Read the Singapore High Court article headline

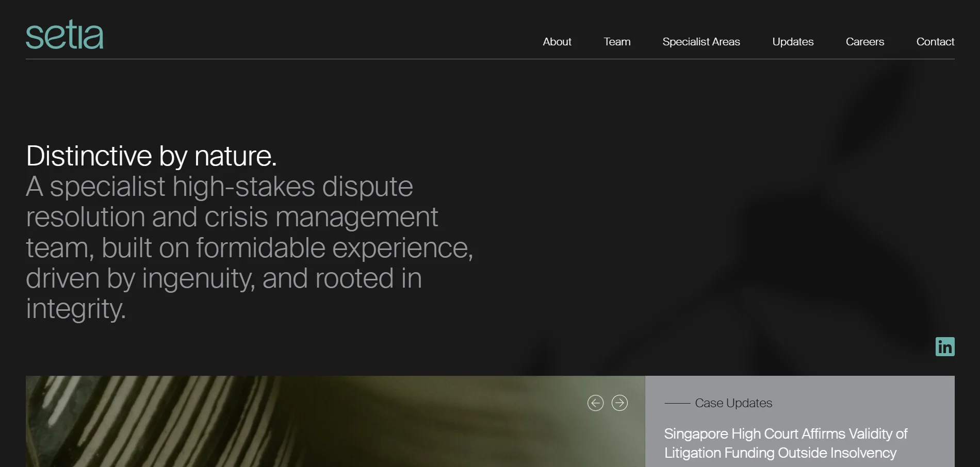click(x=785, y=434)
